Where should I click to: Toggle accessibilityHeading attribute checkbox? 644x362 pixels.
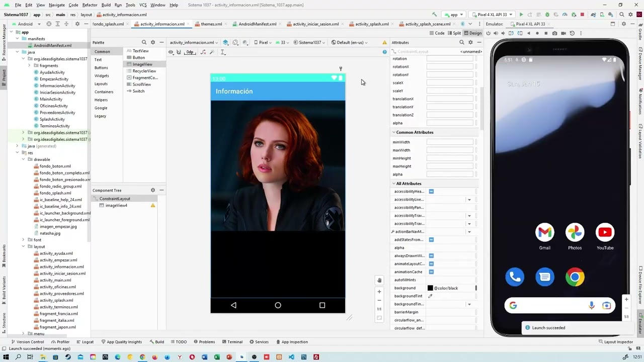[x=431, y=192]
